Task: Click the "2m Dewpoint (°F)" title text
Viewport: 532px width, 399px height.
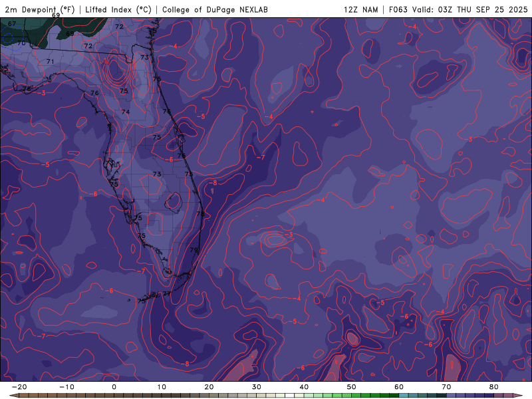Action: point(39,9)
